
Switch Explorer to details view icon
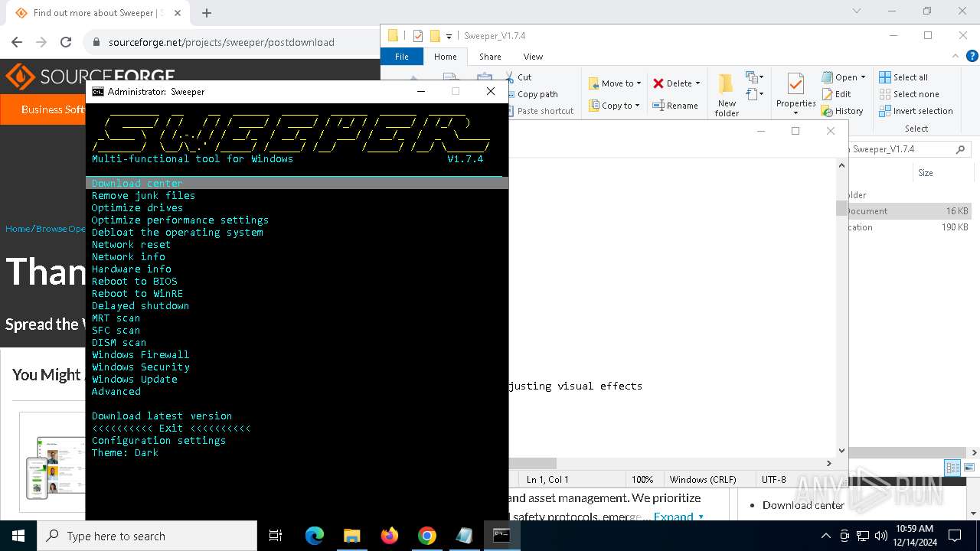pos(952,468)
